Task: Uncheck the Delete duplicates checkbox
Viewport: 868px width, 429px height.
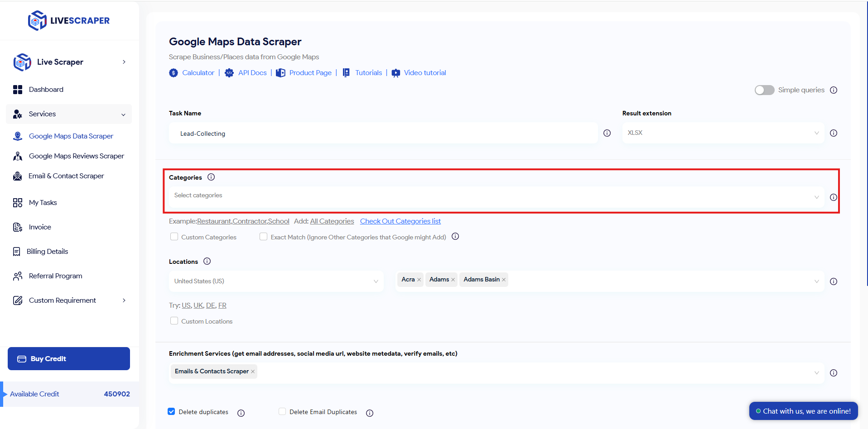Action: click(171, 411)
